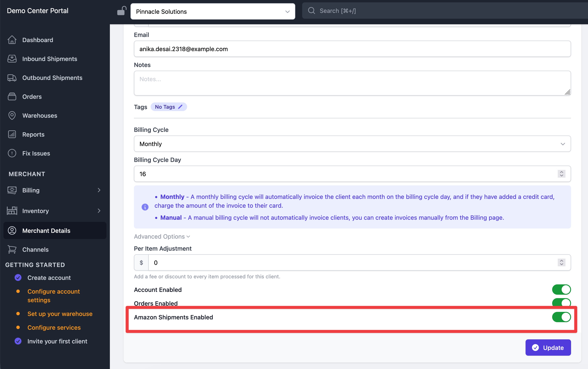Click the Merchant Details user icon

[12, 230]
